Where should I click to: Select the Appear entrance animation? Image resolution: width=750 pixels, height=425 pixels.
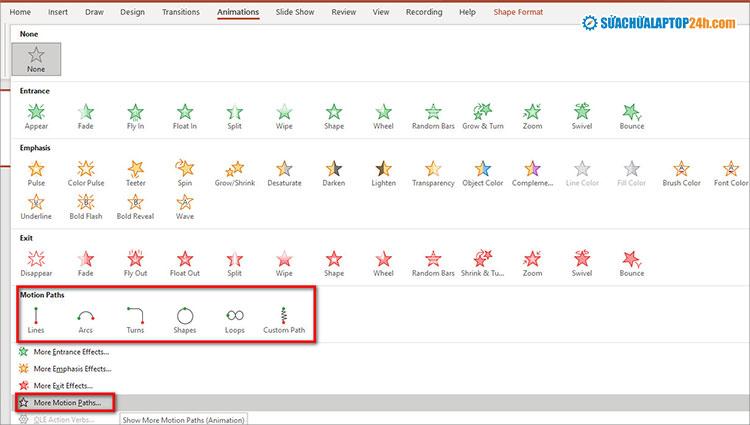36,117
